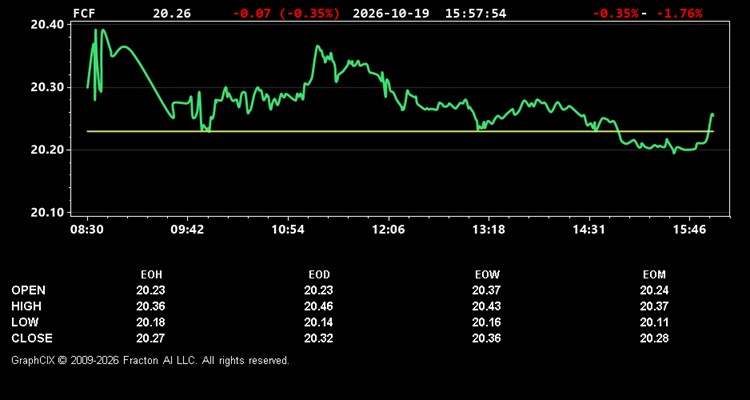
Task: Select the LOW row label
Action: click(25, 322)
